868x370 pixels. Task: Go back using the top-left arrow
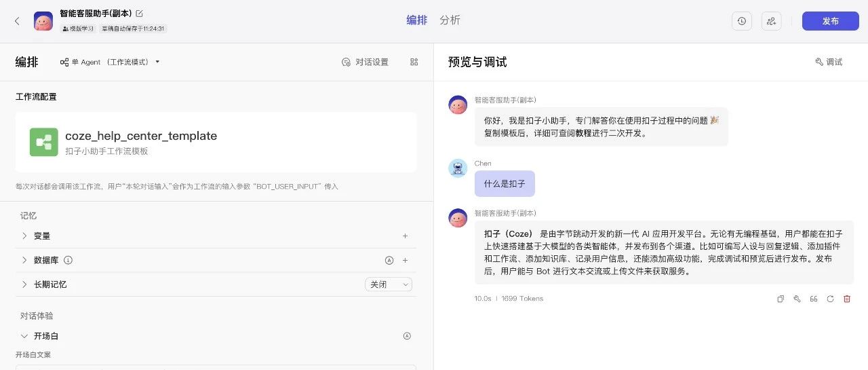(17, 21)
